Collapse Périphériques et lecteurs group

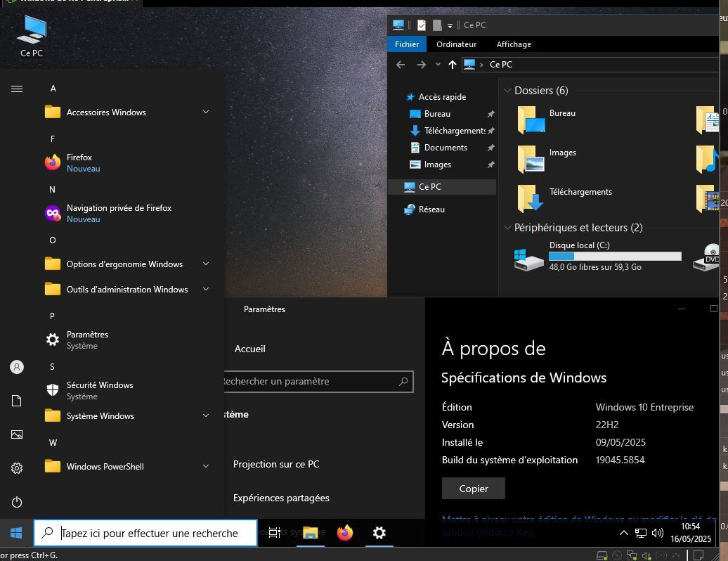[x=507, y=228]
